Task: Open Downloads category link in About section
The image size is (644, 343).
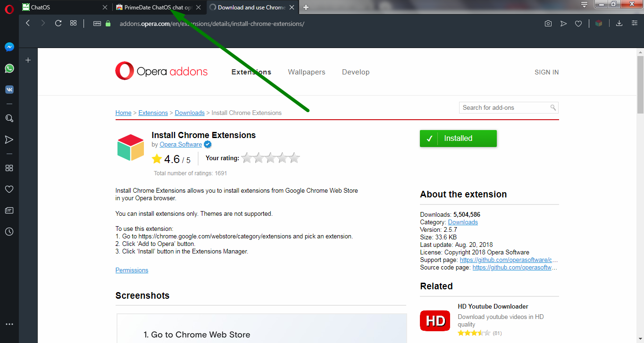Action: 463,222
